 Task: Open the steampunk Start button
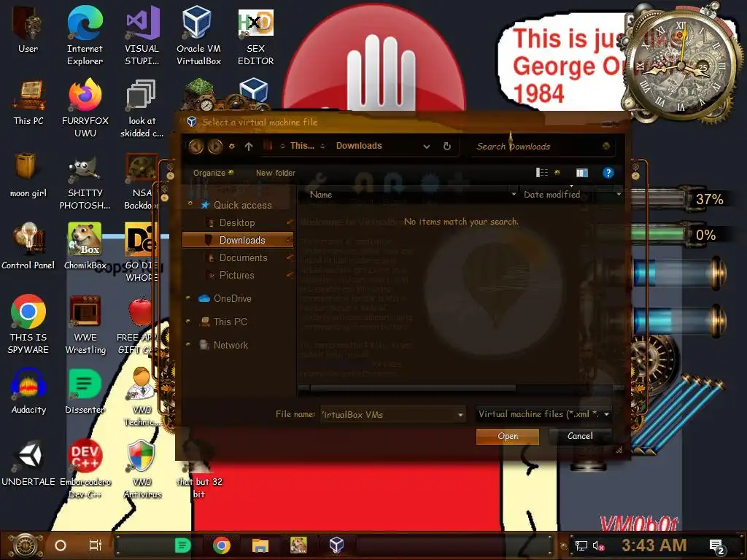[24, 545]
